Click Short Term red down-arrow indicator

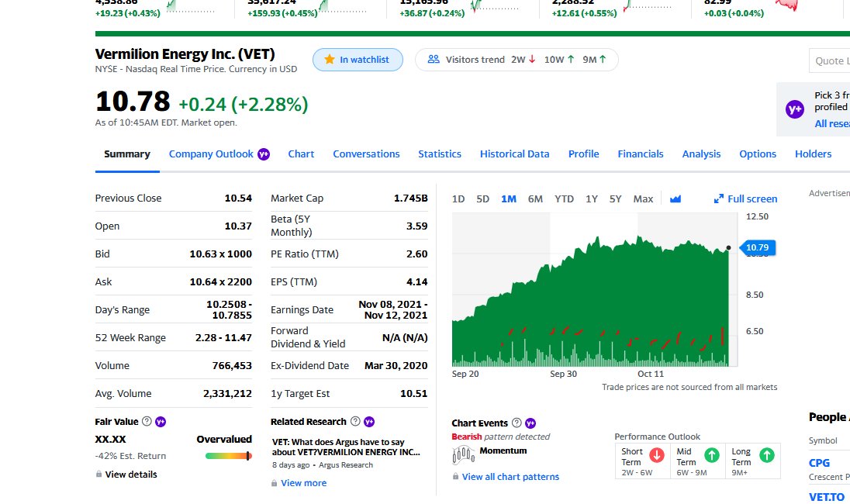pyautogui.click(x=656, y=455)
